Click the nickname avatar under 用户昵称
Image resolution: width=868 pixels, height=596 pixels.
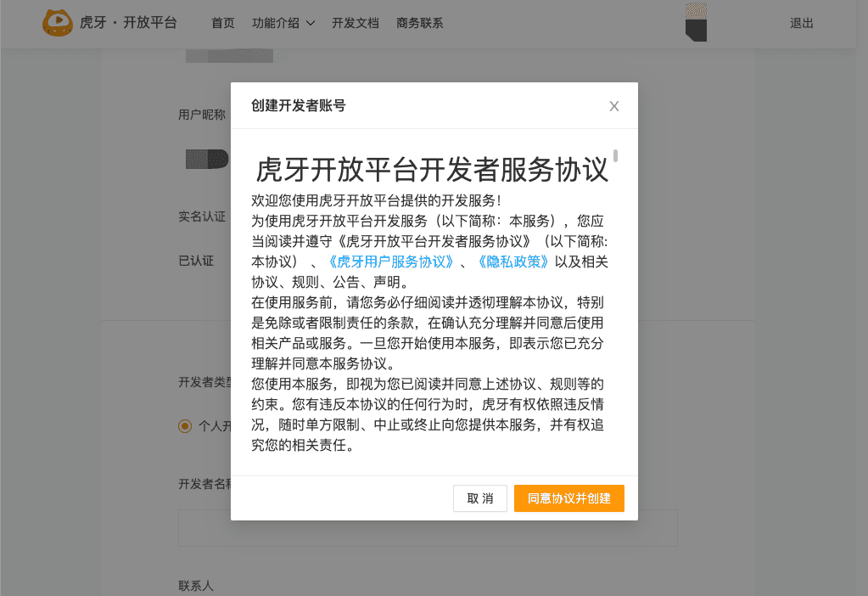[x=207, y=158]
